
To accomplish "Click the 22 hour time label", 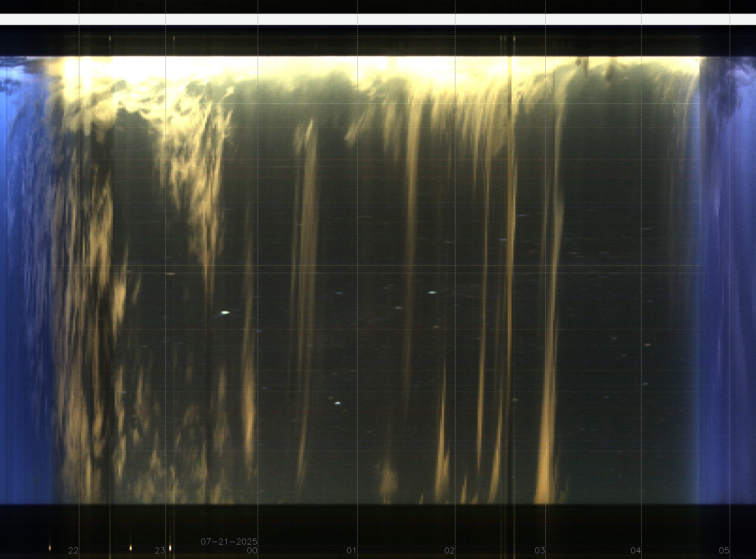I will pos(73,551).
